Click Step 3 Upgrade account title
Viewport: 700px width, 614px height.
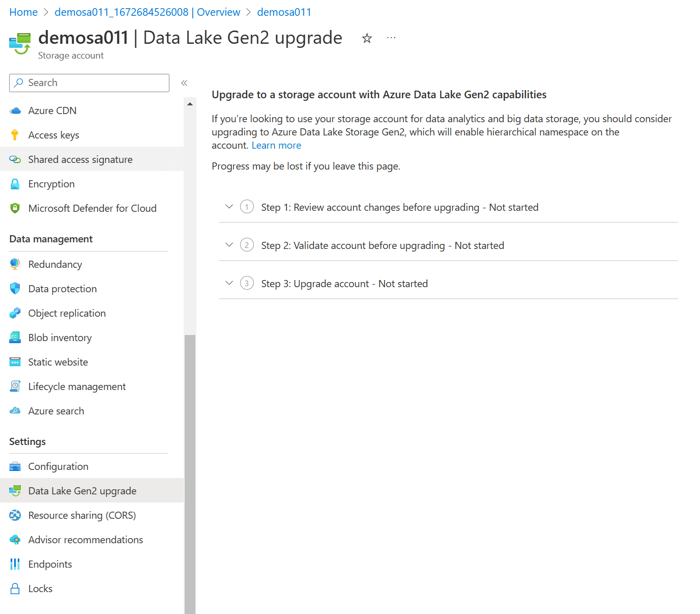click(344, 284)
